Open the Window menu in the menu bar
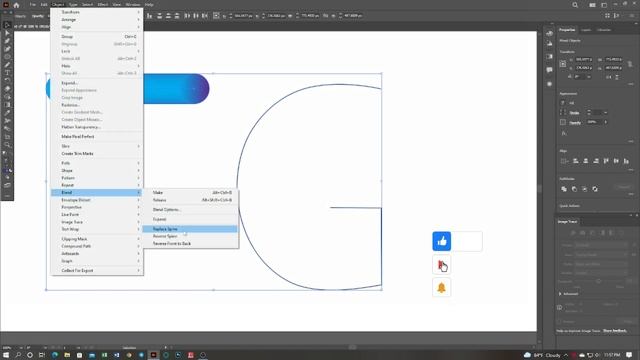Image resolution: width=640 pixels, height=360 pixels. point(133,4)
